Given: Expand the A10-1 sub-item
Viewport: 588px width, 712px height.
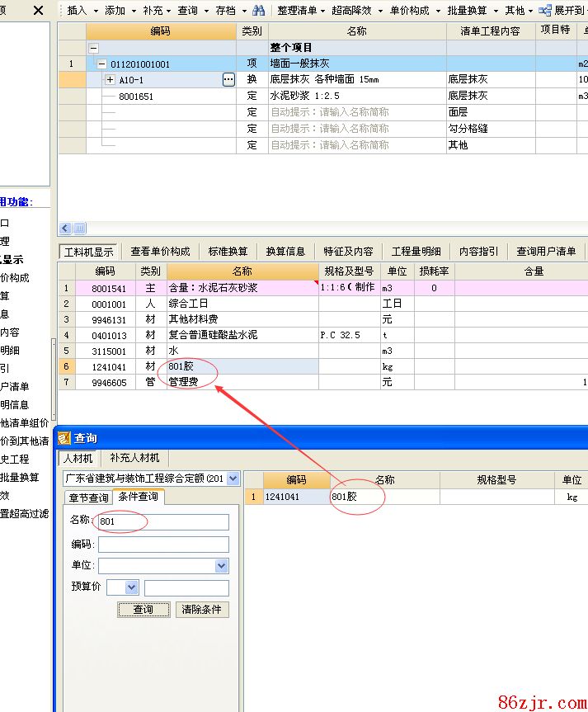Looking at the screenshot, I should [x=111, y=79].
